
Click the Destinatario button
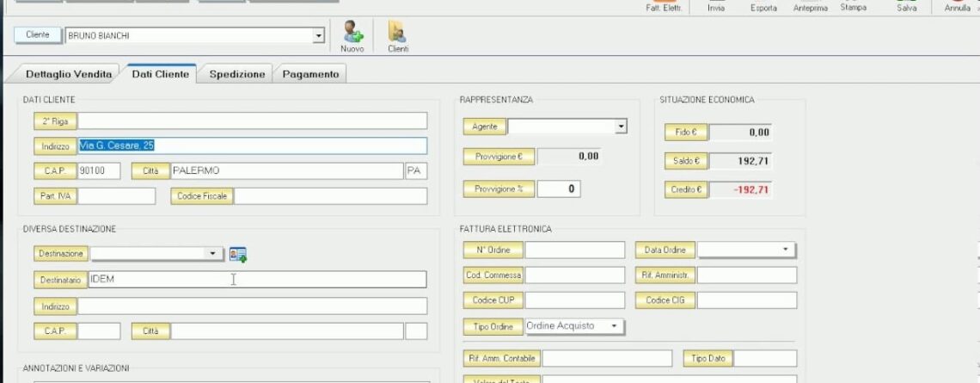(61, 281)
